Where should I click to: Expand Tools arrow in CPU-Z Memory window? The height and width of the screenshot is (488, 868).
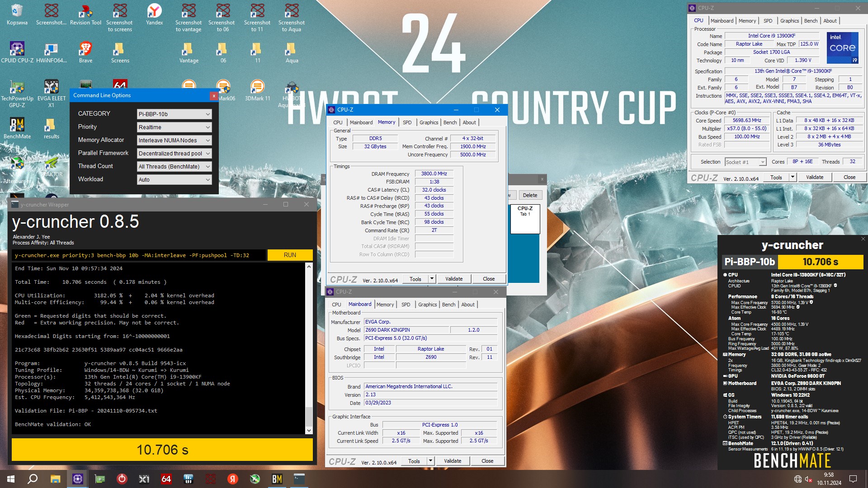tap(432, 279)
